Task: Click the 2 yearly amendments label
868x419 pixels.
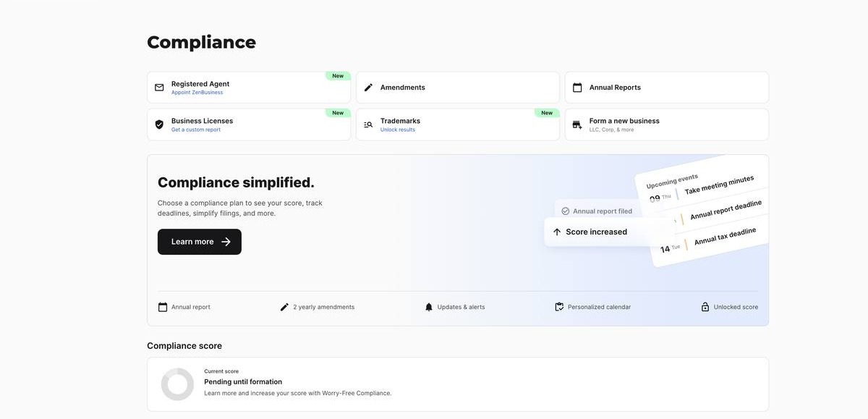Action: click(x=323, y=307)
